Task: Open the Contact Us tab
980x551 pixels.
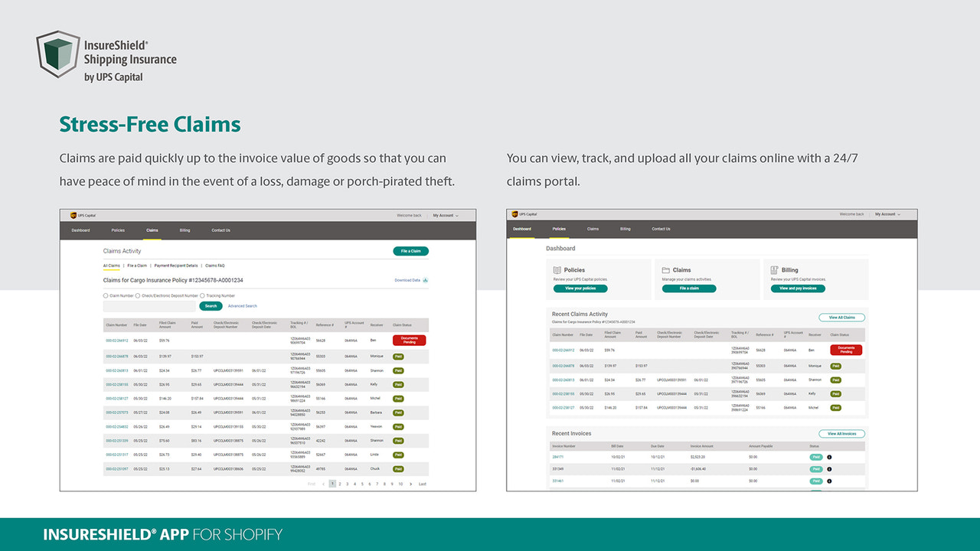Action: (220, 230)
